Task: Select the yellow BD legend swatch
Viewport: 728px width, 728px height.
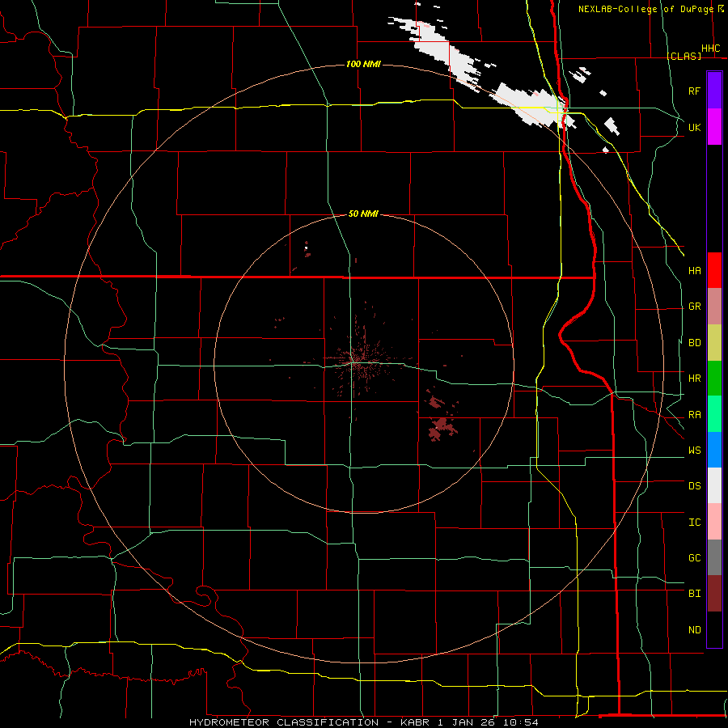Action: pos(714,343)
